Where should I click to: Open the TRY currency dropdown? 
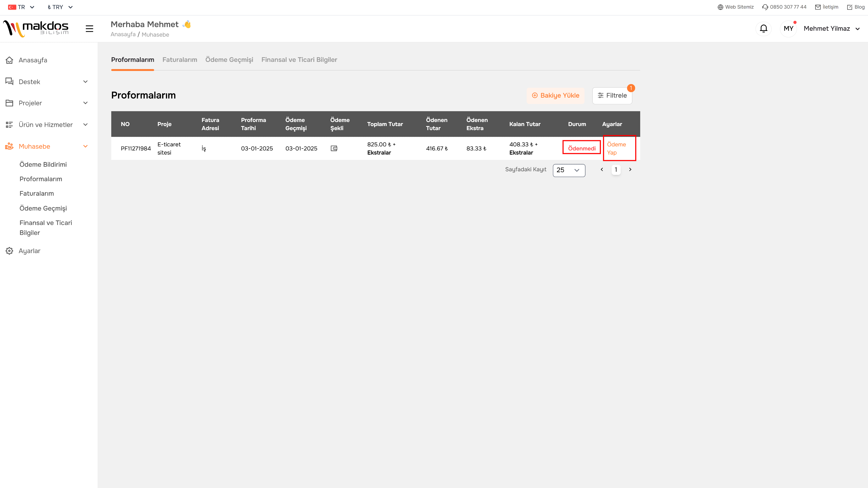click(60, 7)
